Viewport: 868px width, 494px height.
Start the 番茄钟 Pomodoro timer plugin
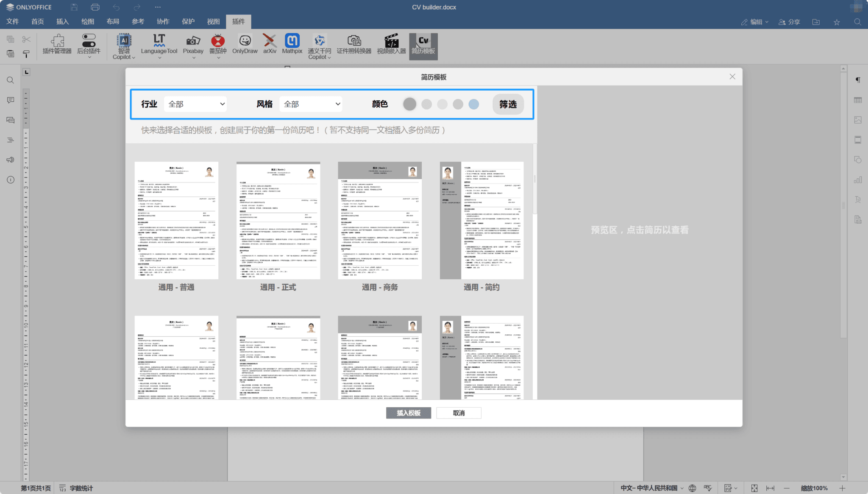[x=218, y=44]
